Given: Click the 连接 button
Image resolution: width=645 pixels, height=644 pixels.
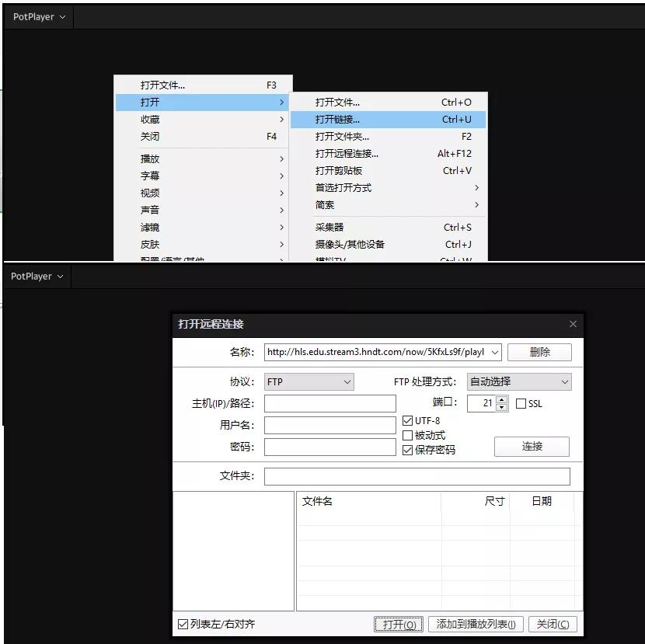Looking at the screenshot, I should pyautogui.click(x=532, y=447).
